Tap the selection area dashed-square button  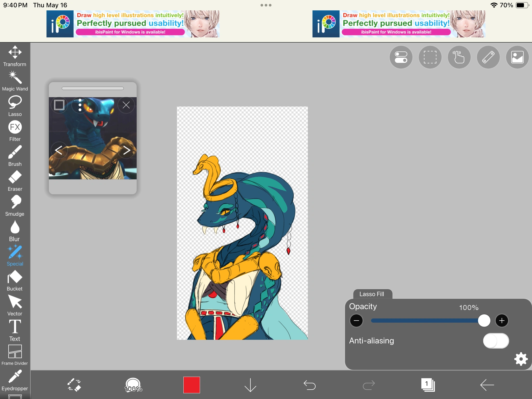tap(430, 57)
